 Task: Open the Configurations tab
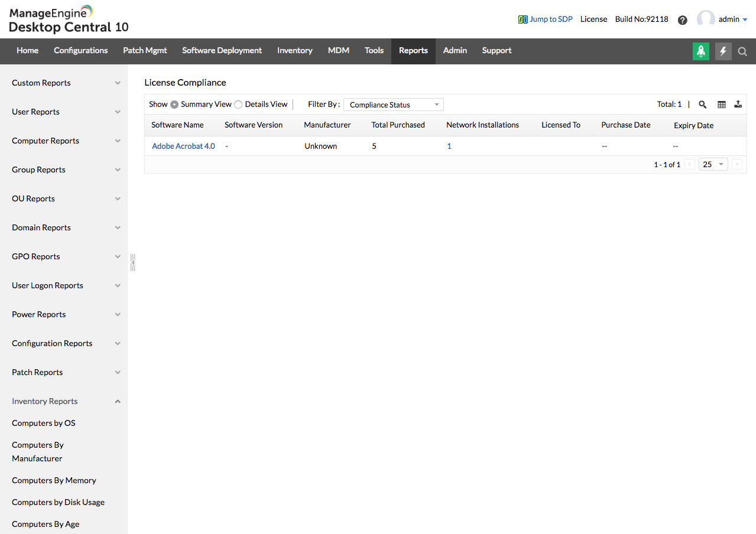pos(81,51)
